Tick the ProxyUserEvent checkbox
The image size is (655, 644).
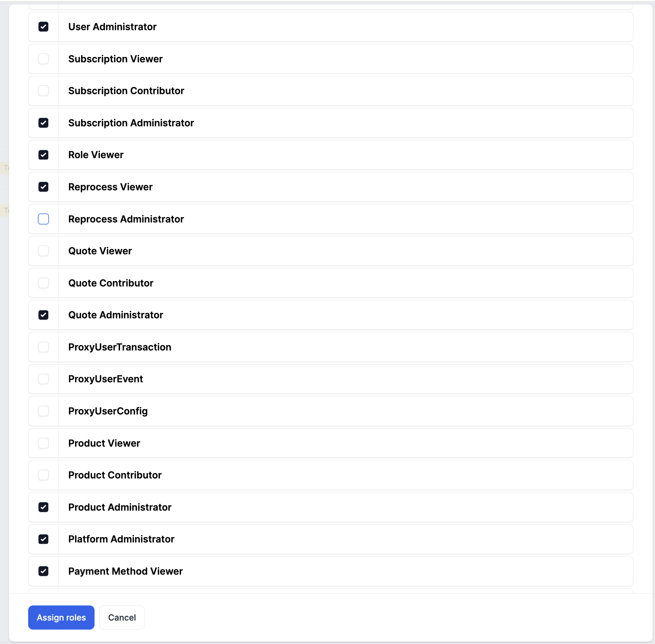click(43, 379)
